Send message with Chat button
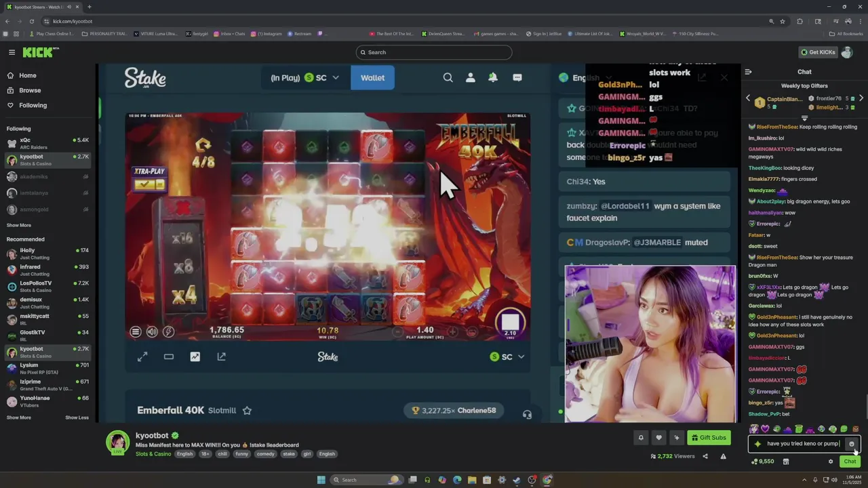 (x=850, y=462)
